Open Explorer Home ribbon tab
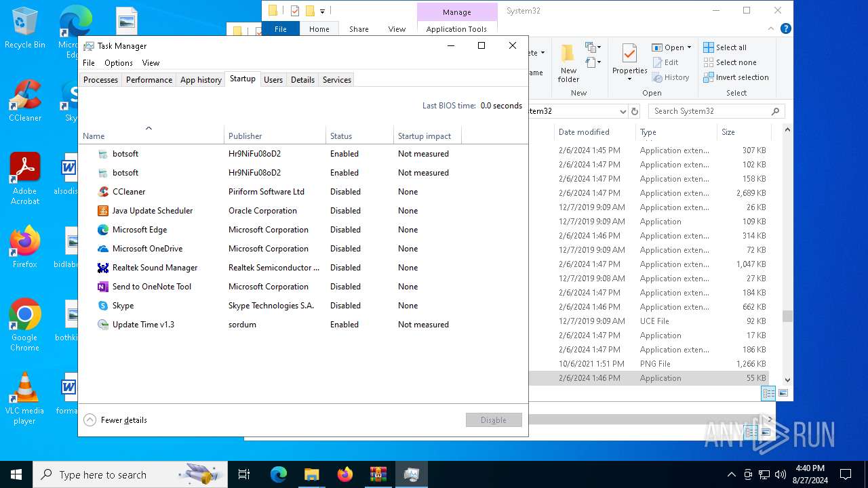Viewport: 868px width, 488px height. click(x=319, y=29)
